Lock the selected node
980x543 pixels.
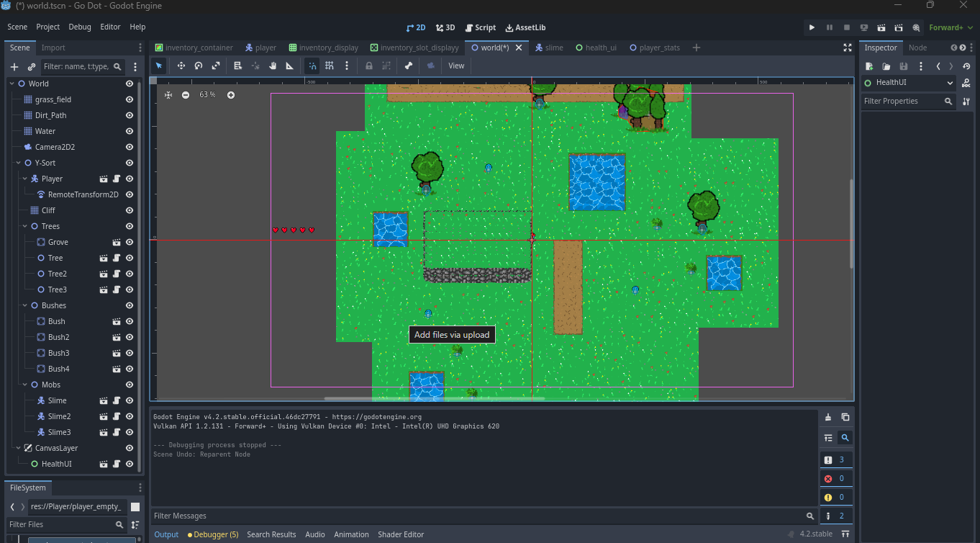[x=369, y=66]
